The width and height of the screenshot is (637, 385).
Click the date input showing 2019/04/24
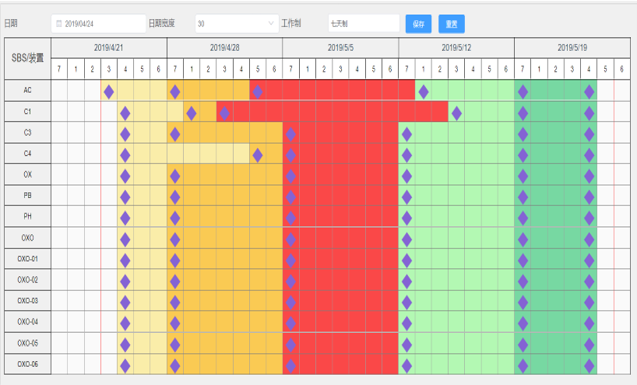click(x=99, y=24)
